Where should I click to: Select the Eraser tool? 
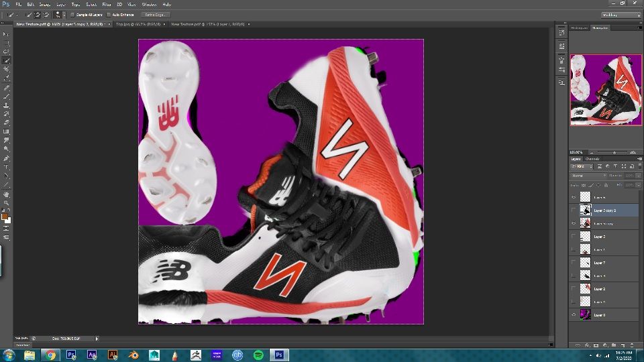coord(6,122)
